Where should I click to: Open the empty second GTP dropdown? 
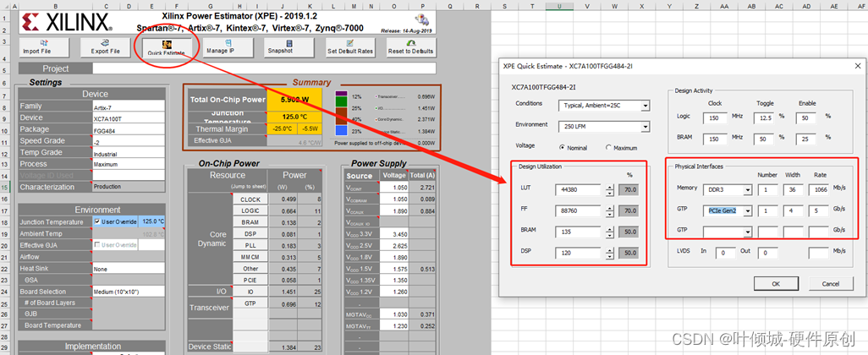[748, 231]
